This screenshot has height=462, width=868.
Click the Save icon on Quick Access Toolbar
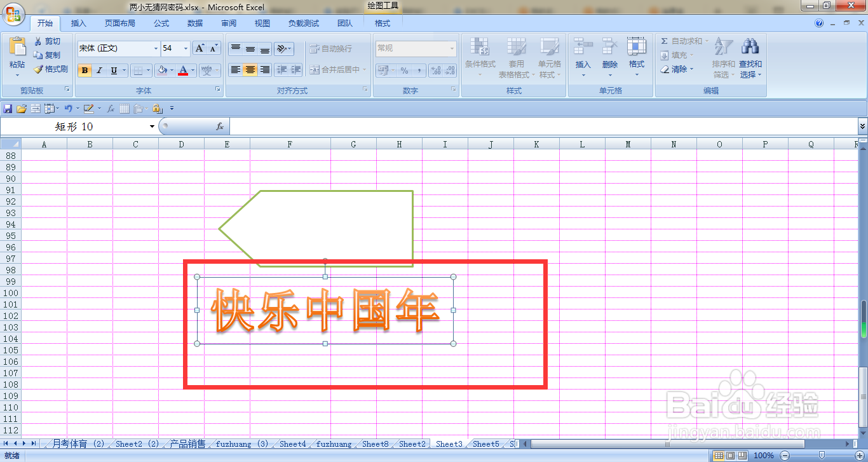pyautogui.click(x=8, y=108)
